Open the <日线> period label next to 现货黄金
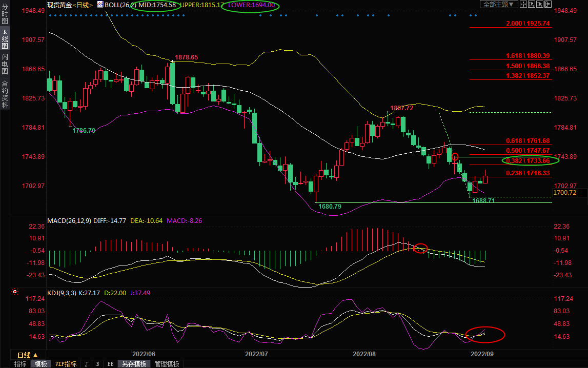The width and height of the screenshot is (588, 368). (83, 5)
